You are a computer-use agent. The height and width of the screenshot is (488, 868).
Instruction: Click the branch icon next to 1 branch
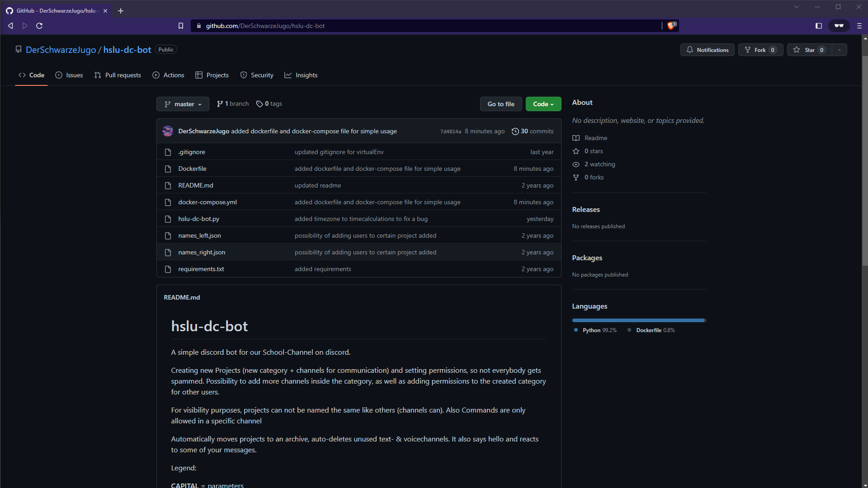click(x=220, y=103)
